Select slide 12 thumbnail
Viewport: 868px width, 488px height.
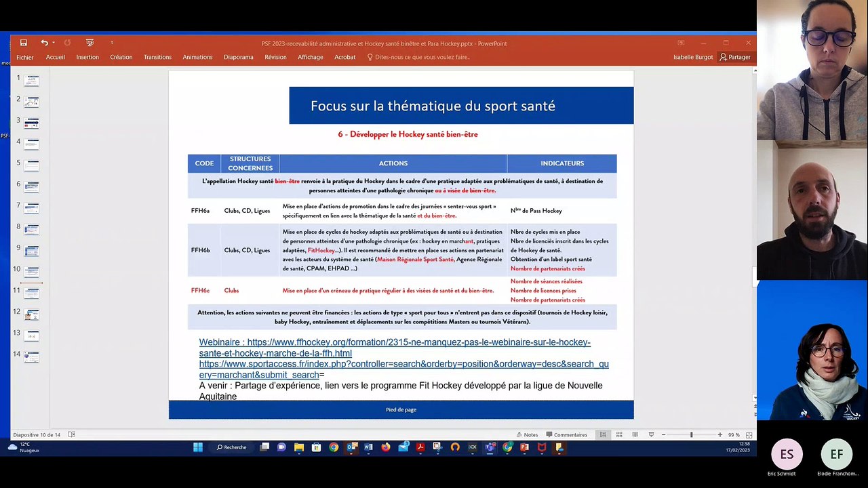tap(32, 314)
